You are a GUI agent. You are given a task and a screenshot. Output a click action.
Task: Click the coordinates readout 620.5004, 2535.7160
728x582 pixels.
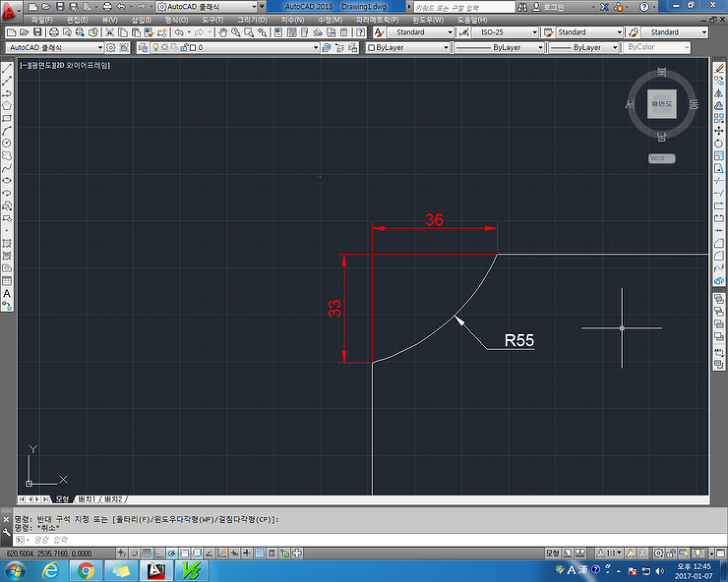[49, 554]
